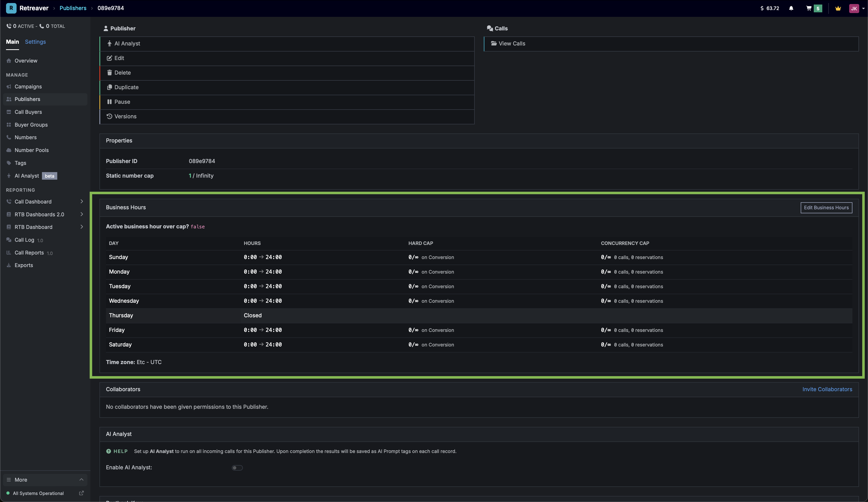Expand RTB Dashboards 2.0 chevron
The width and height of the screenshot is (868, 502).
[82, 214]
